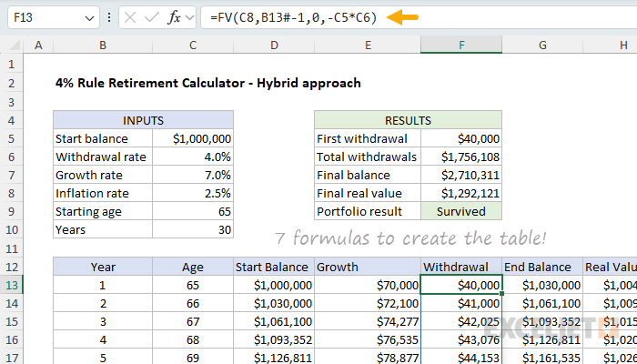This screenshot has width=637, height=364.
Task: Click the fill handle of cell F13
Action: point(502,293)
